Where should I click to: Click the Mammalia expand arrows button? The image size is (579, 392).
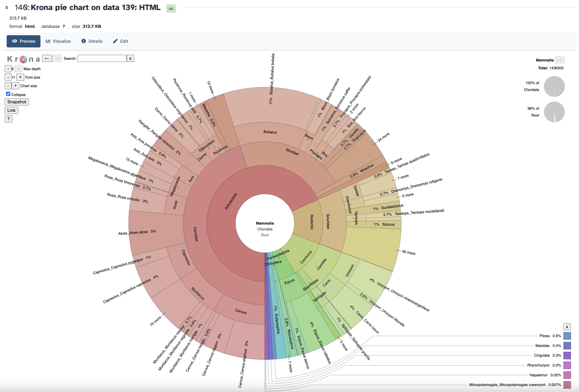pos(560,60)
